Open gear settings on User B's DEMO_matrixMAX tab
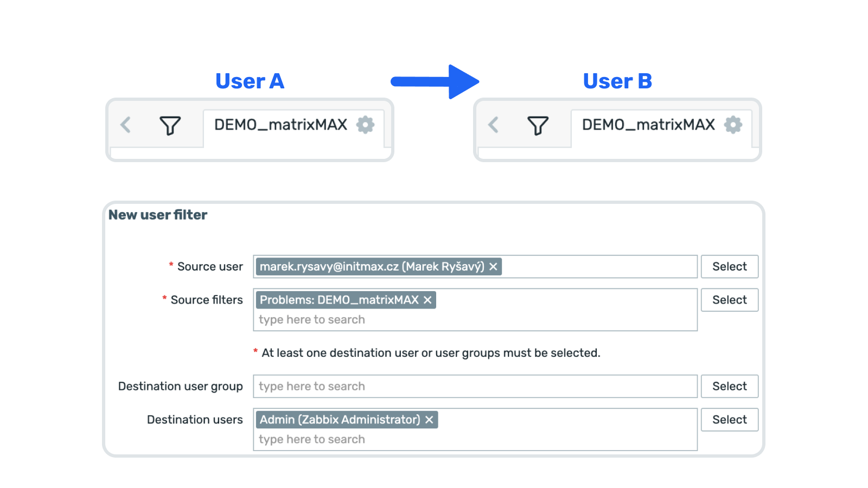This screenshot has height=488, width=868. (x=733, y=125)
